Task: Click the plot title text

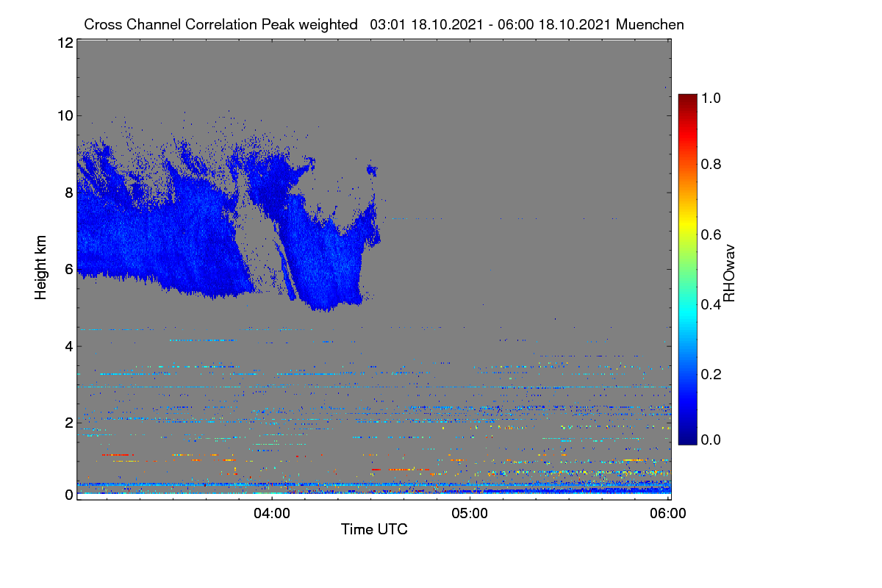Action: click(384, 24)
